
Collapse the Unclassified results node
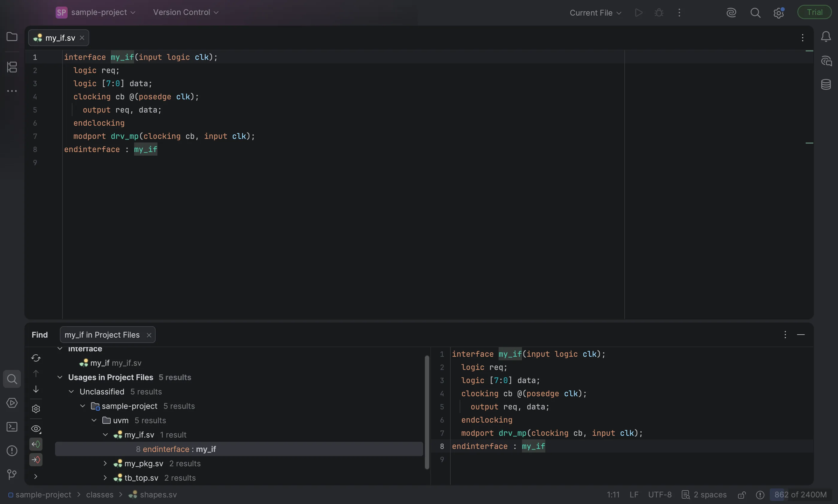71,391
